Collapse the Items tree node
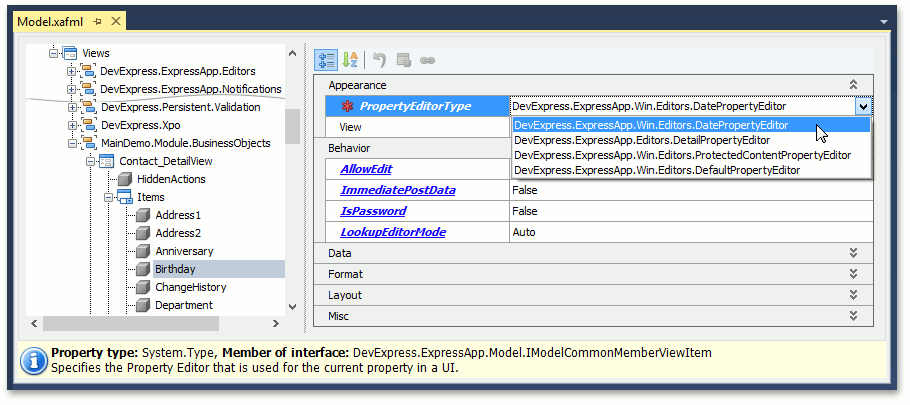 pyautogui.click(x=108, y=197)
